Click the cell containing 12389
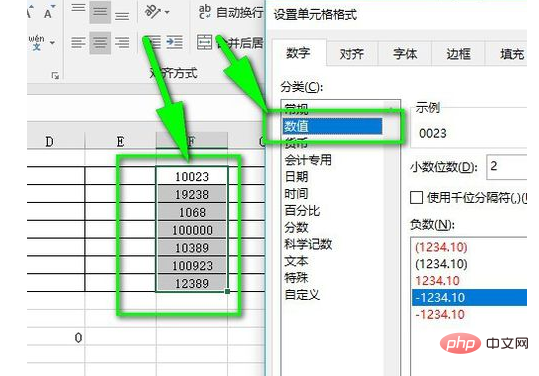 point(192,283)
